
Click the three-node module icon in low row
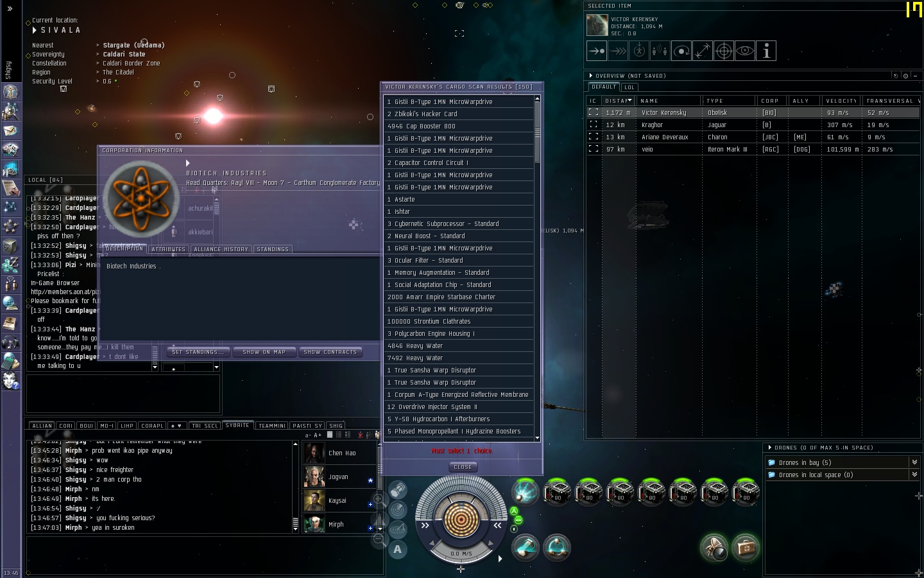[x=557, y=547]
